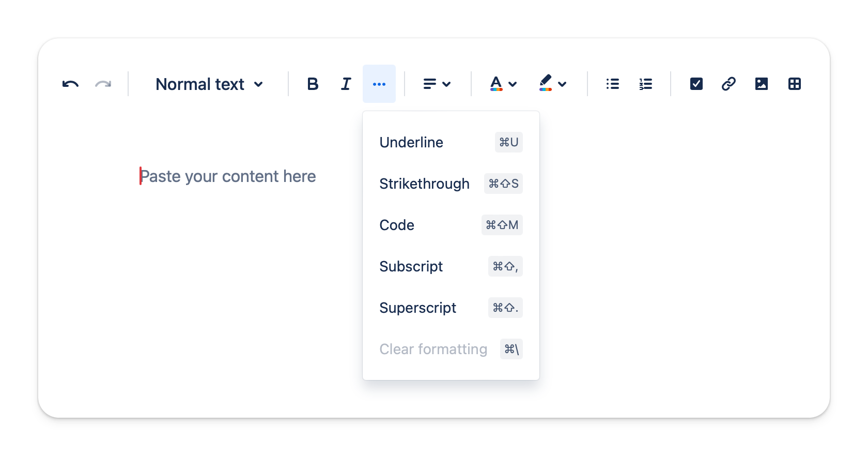The image size is (868, 456).
Task: Click the 'Paste your content here' area
Action: click(228, 176)
